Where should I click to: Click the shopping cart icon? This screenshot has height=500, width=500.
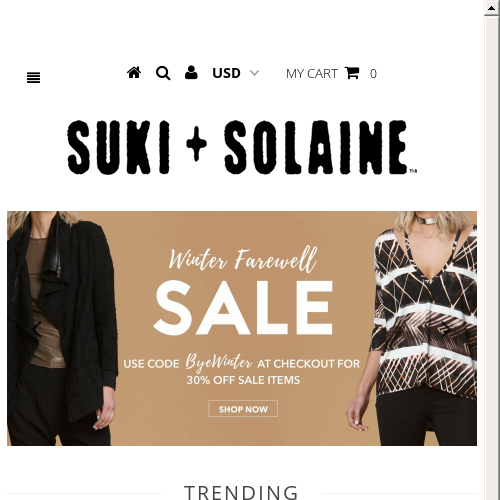[352, 73]
